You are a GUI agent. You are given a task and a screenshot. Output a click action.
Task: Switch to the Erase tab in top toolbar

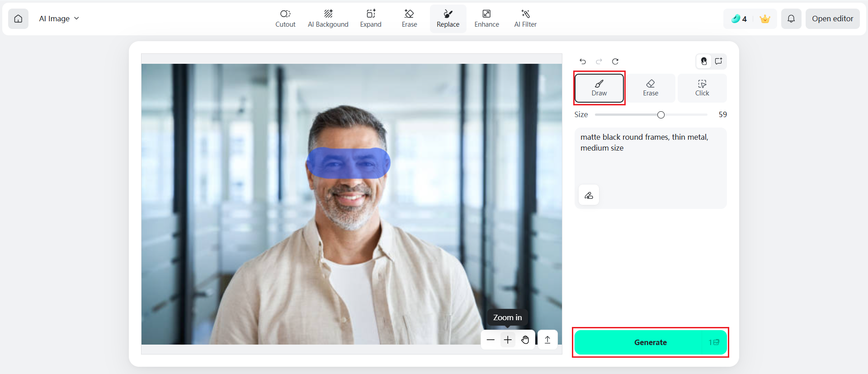pyautogui.click(x=409, y=19)
